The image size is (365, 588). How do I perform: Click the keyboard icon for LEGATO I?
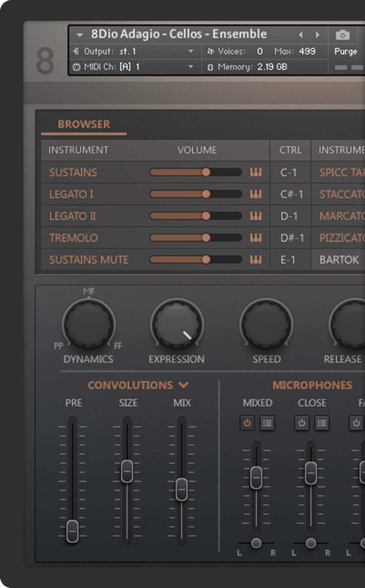(x=256, y=194)
